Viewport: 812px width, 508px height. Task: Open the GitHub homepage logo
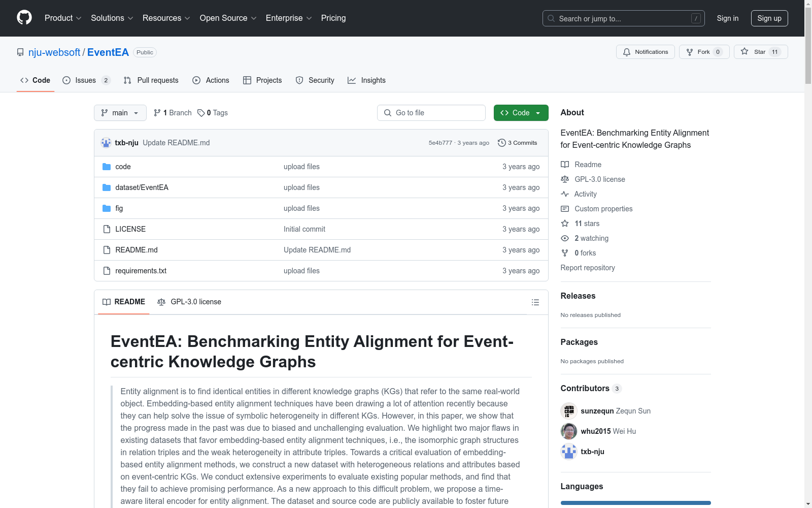(24, 18)
